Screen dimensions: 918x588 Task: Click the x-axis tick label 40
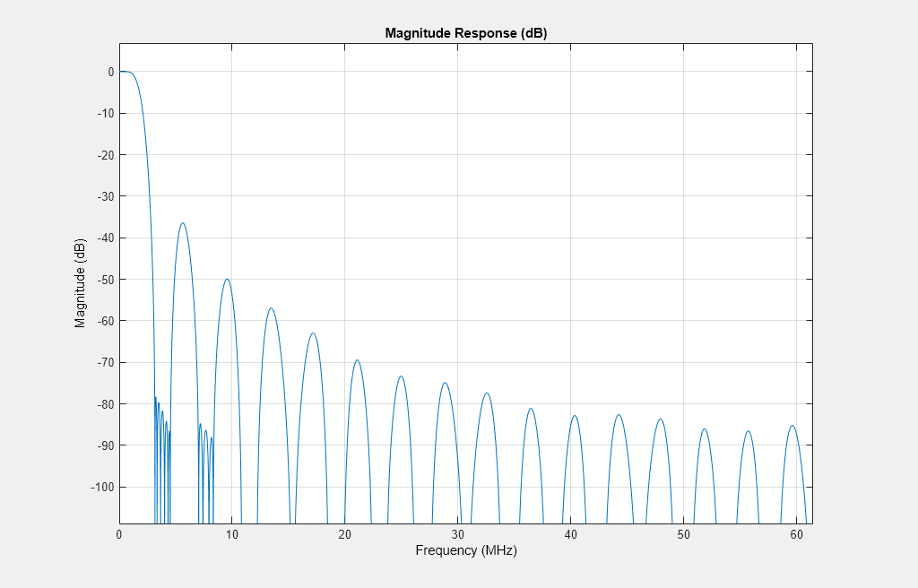[x=571, y=535]
